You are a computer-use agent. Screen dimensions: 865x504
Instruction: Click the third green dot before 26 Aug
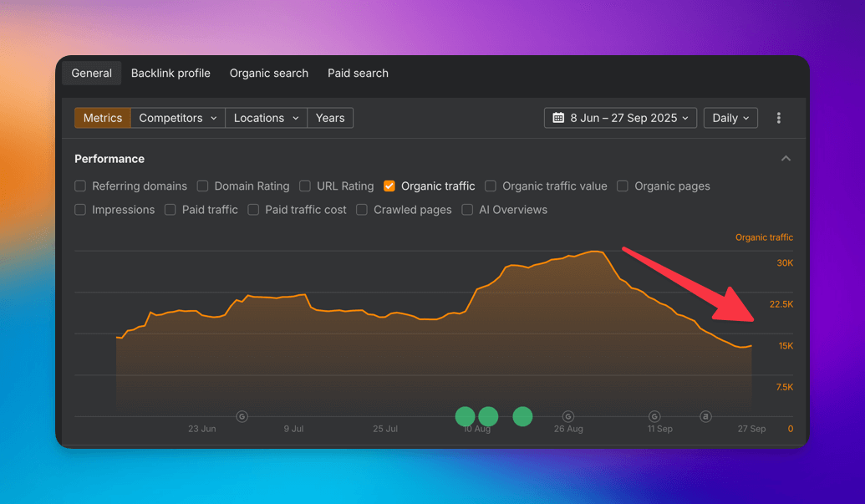point(522,417)
